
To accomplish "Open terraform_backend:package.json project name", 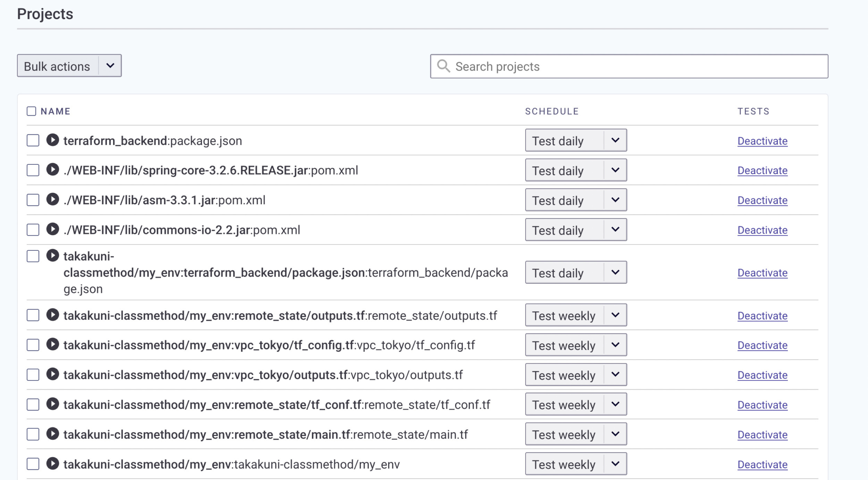I will pos(153,141).
